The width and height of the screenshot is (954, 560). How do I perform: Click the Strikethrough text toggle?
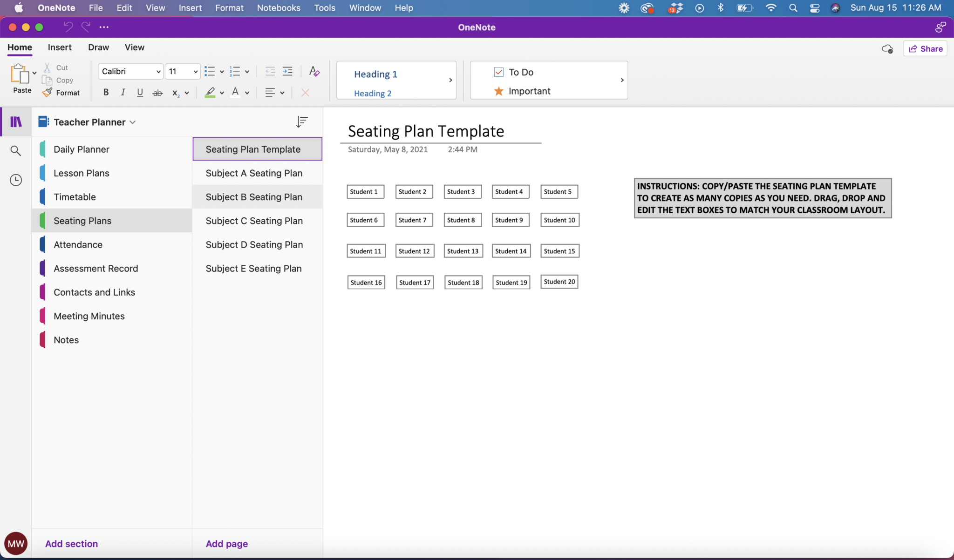click(x=157, y=93)
